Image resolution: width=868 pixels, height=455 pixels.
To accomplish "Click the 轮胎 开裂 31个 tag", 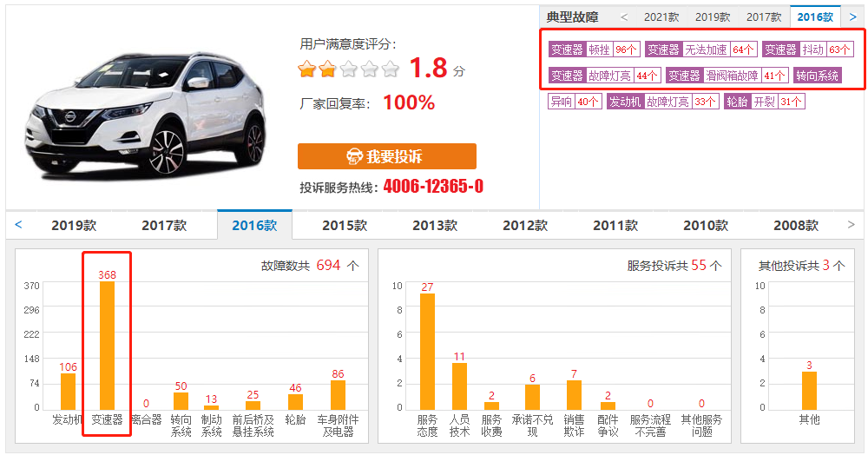I will click(x=764, y=102).
